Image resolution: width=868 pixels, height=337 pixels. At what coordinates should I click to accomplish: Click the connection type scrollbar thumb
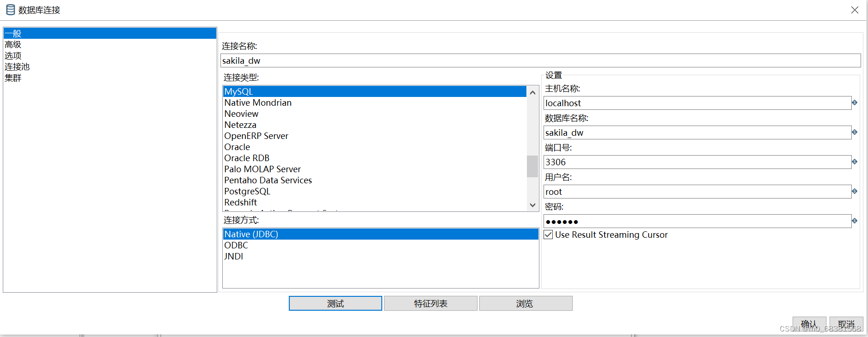pyautogui.click(x=532, y=166)
